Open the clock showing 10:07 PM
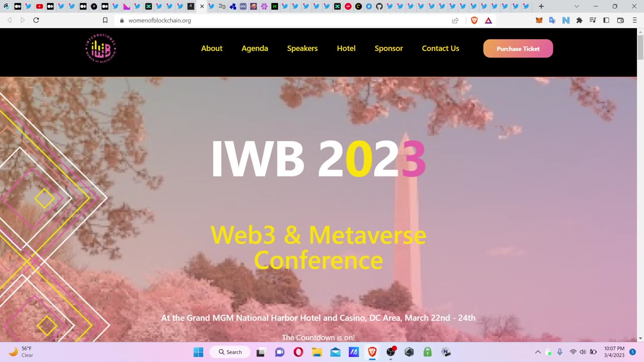644x362 pixels. click(x=614, y=351)
